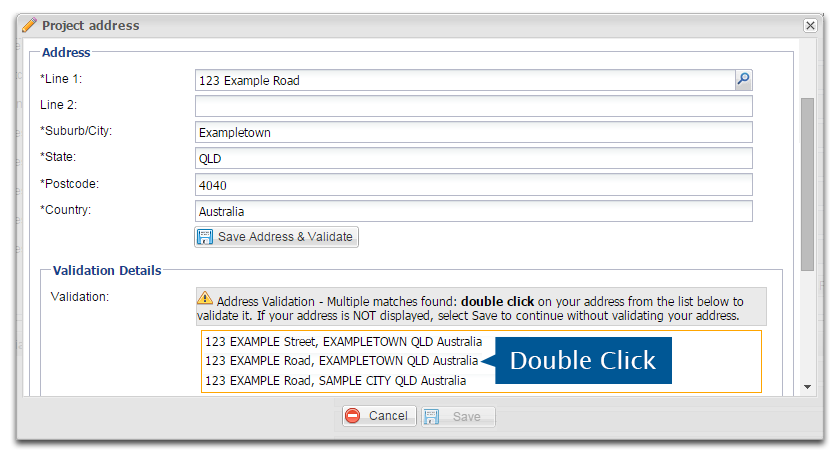This screenshot has height=458, width=838.
Task: Click the yellow warning triangle icon
Action: pos(205,298)
